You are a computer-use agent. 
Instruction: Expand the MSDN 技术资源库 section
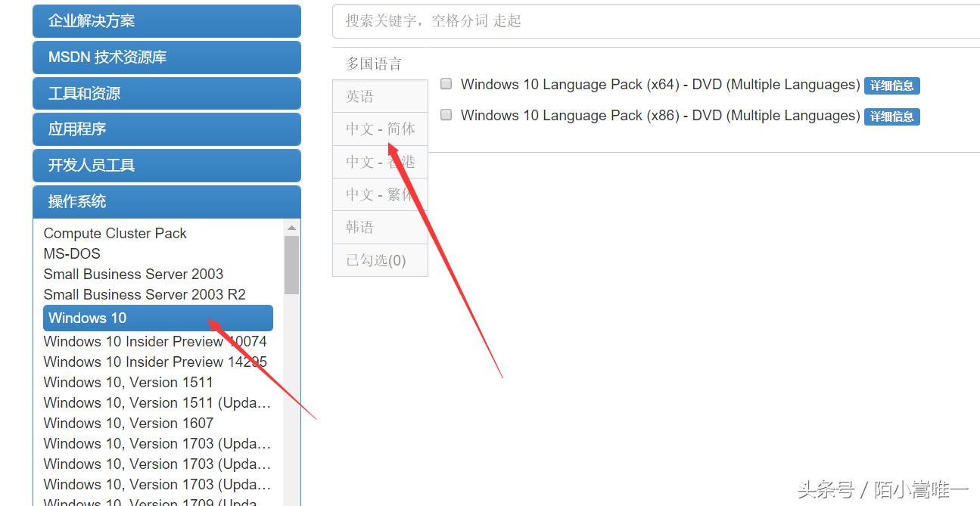(166, 57)
